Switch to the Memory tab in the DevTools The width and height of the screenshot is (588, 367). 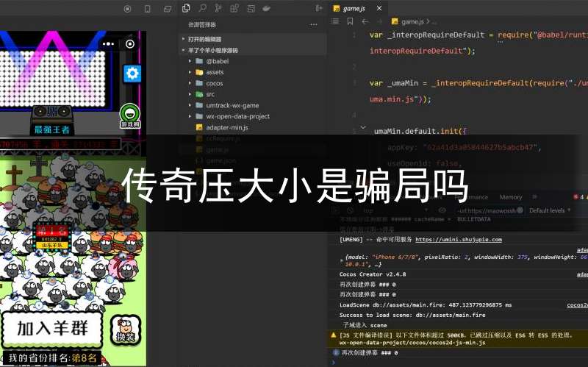510,197
